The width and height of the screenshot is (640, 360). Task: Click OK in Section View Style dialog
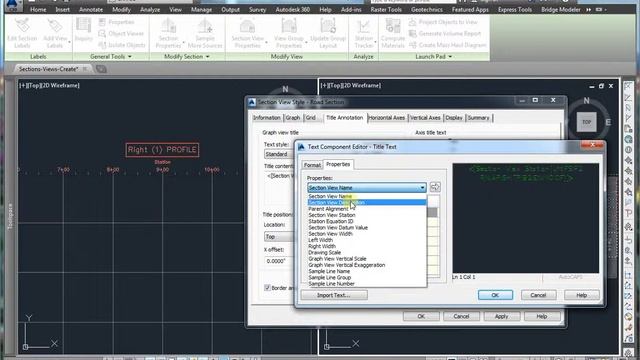421,316
